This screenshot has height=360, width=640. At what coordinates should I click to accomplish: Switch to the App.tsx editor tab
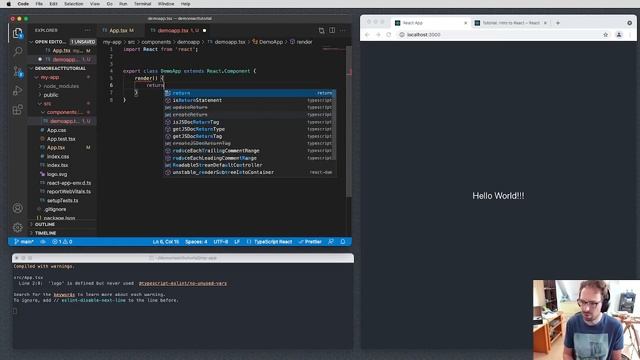pos(121,30)
